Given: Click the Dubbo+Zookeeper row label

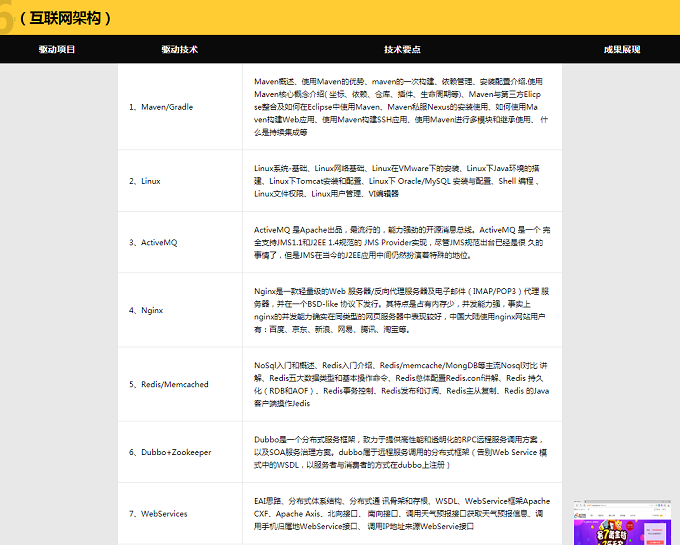Looking at the screenshot, I should coord(169,452).
